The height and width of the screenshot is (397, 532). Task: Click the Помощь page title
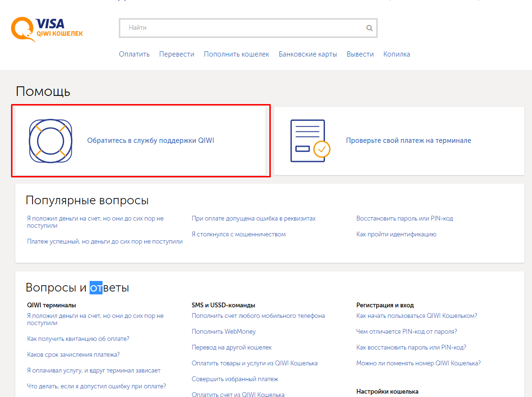tap(43, 91)
